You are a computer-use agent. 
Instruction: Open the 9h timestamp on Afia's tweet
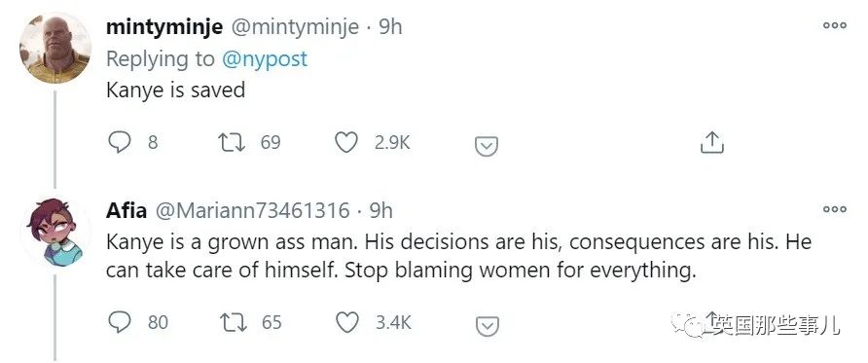point(381,210)
